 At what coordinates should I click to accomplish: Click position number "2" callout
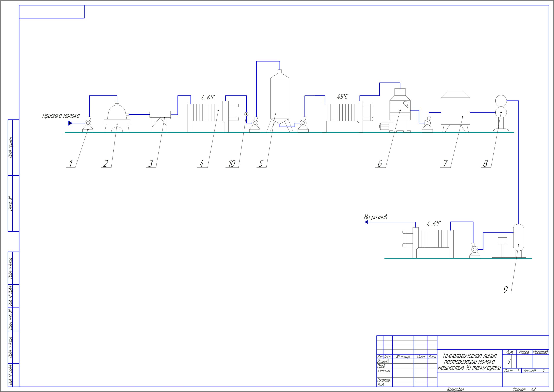(x=105, y=164)
